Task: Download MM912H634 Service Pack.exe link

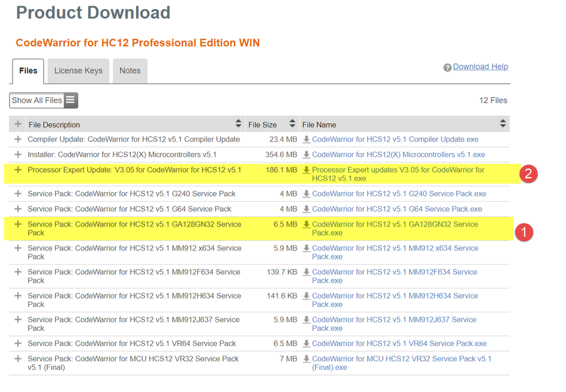Action: click(x=395, y=300)
